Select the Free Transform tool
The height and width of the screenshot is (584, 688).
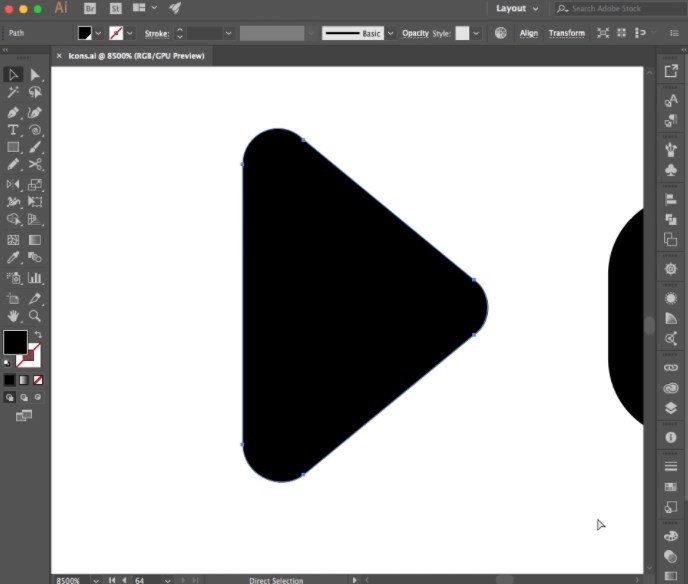(35, 202)
